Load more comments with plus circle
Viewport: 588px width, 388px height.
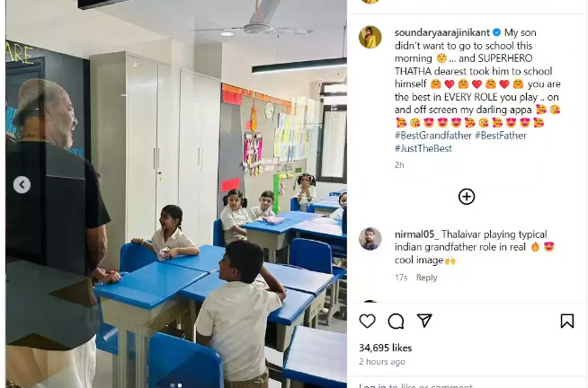click(467, 197)
